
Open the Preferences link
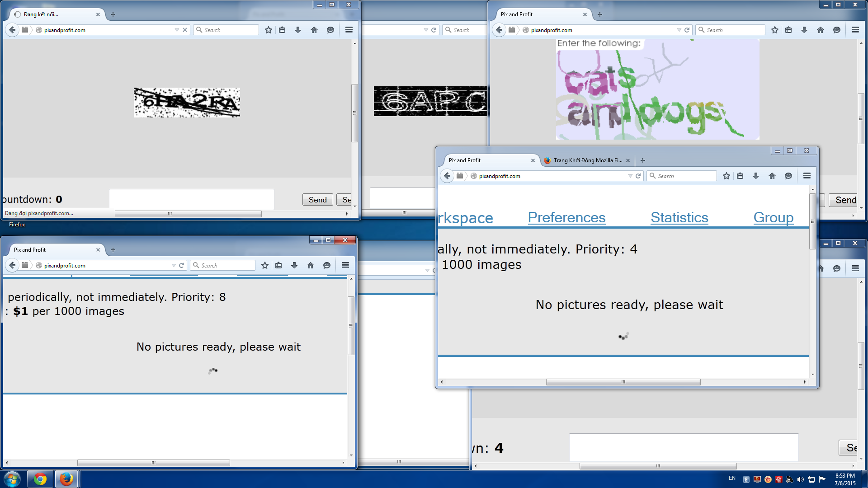(566, 217)
